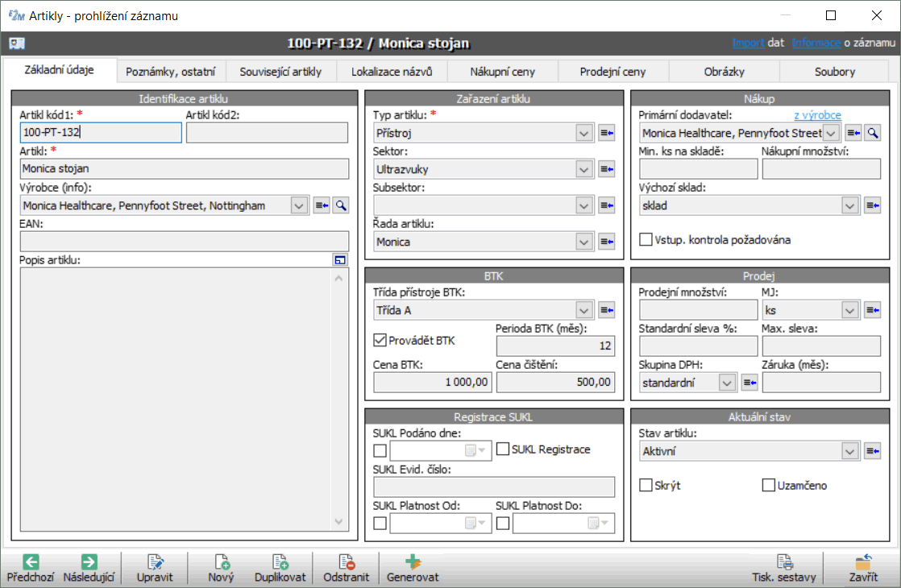Open list editor next to Sektor
Screen dimensions: 901x588
click(x=607, y=169)
